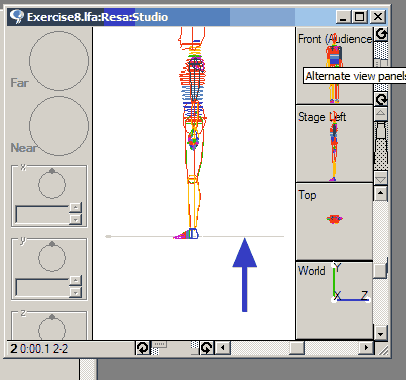The height and width of the screenshot is (380, 406).
Task: Click the clockwise rotate icon above the zoom scrollbar
Action: click(x=381, y=99)
